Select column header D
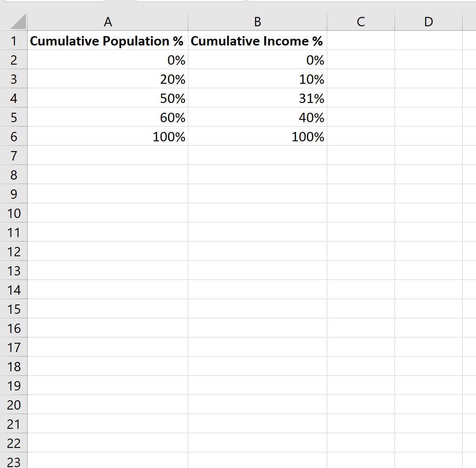 [428, 21]
